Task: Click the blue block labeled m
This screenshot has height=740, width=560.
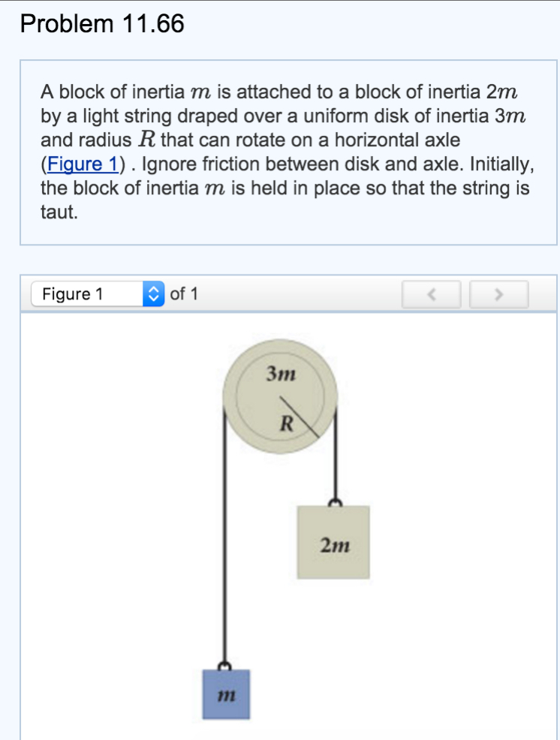Action: point(227,695)
